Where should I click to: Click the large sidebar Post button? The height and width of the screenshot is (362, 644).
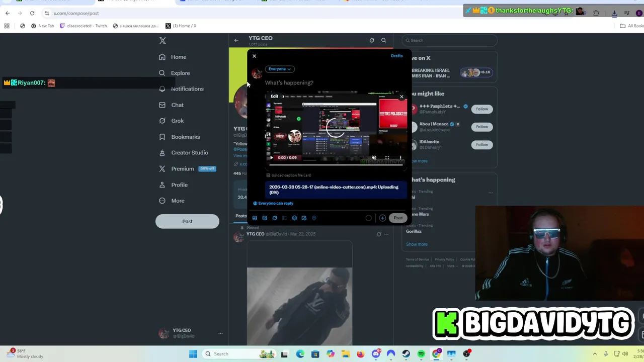[x=187, y=221]
